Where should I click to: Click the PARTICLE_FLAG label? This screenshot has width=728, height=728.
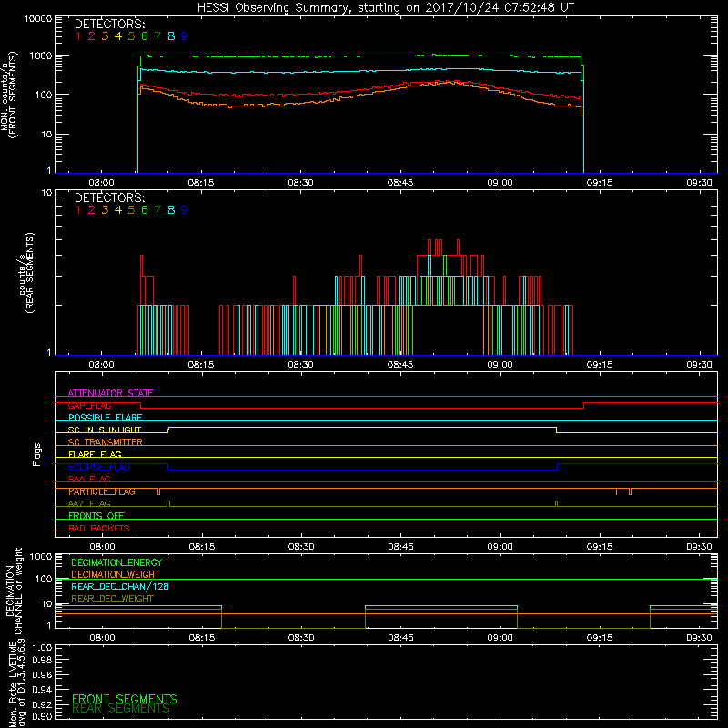coord(102,491)
